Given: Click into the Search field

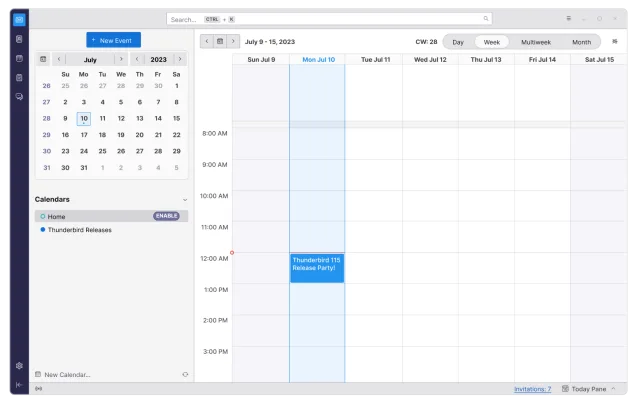Looking at the screenshot, I should pyautogui.click(x=329, y=19).
